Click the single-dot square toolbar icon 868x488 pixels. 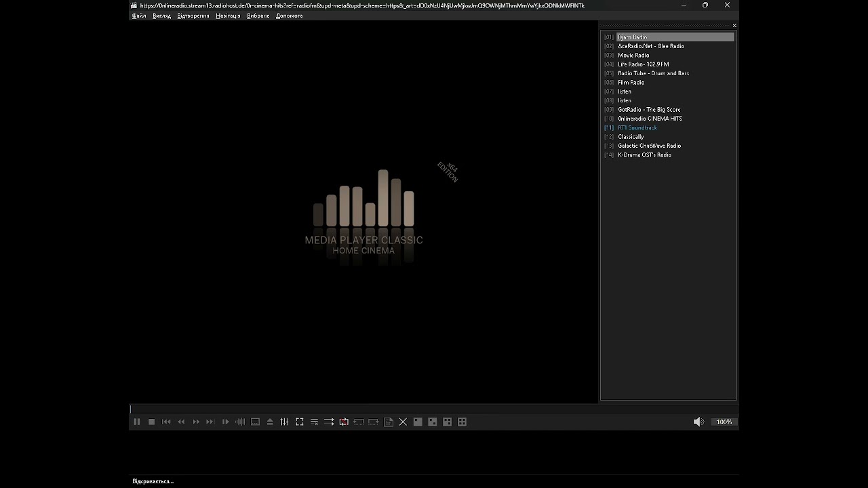tap(418, 422)
